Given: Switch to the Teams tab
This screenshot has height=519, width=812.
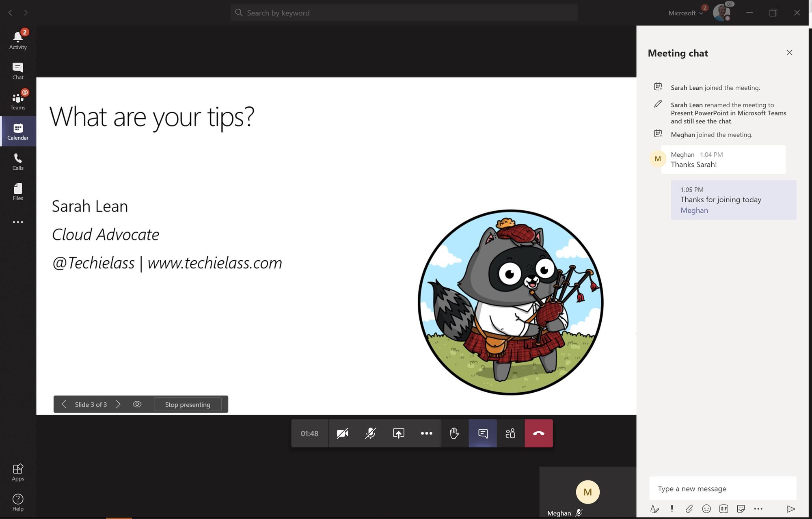Looking at the screenshot, I should coord(18,101).
